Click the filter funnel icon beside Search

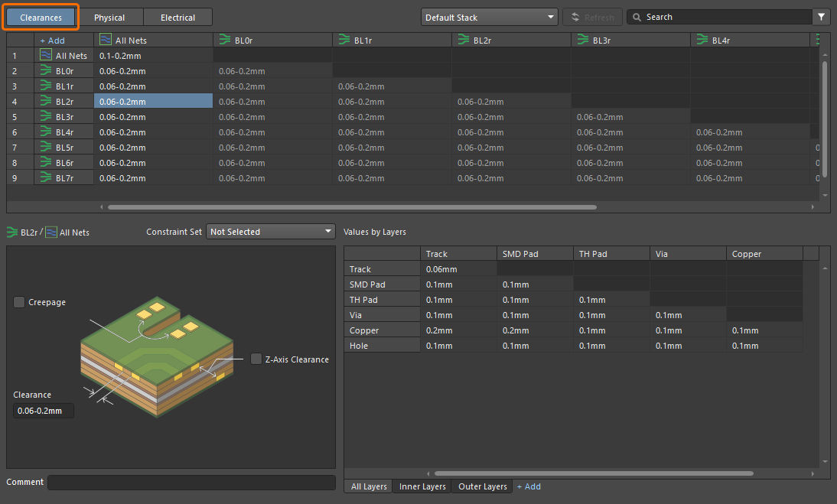coord(822,17)
